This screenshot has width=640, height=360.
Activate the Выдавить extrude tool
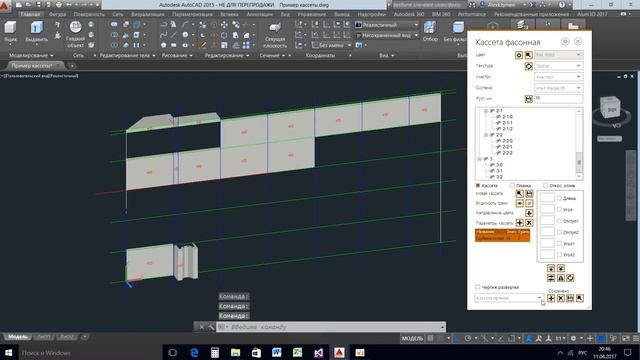coord(36,31)
